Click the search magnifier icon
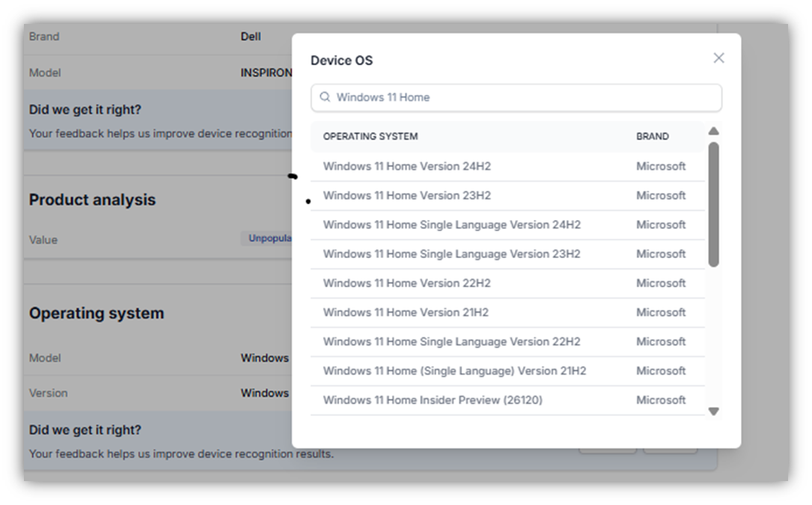 325,97
